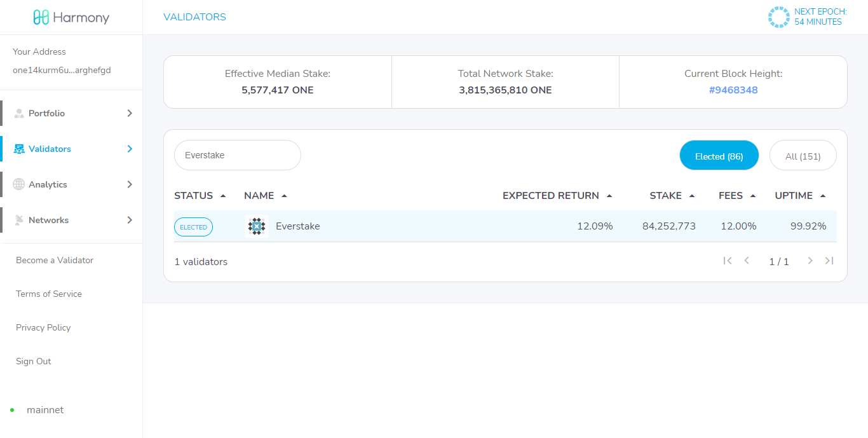Sort by Expected Return using arrow

coord(609,196)
